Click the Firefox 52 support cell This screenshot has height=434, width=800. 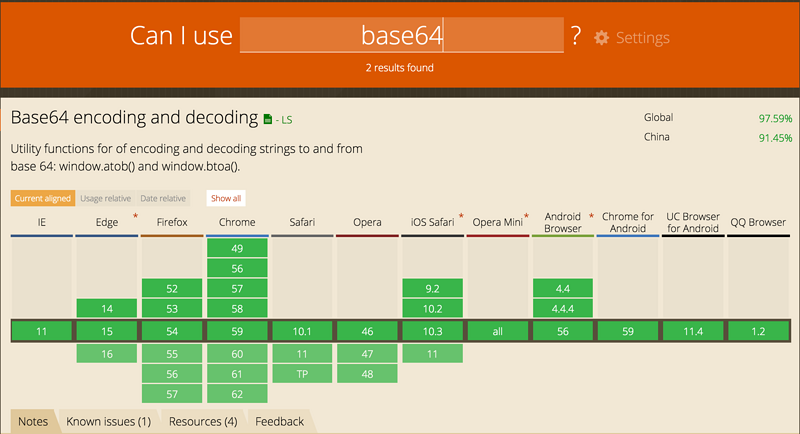click(172, 289)
